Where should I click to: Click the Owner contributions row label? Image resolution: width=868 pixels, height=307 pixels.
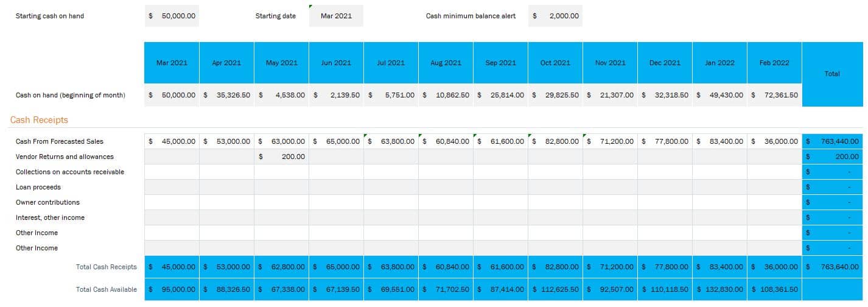[x=47, y=202]
